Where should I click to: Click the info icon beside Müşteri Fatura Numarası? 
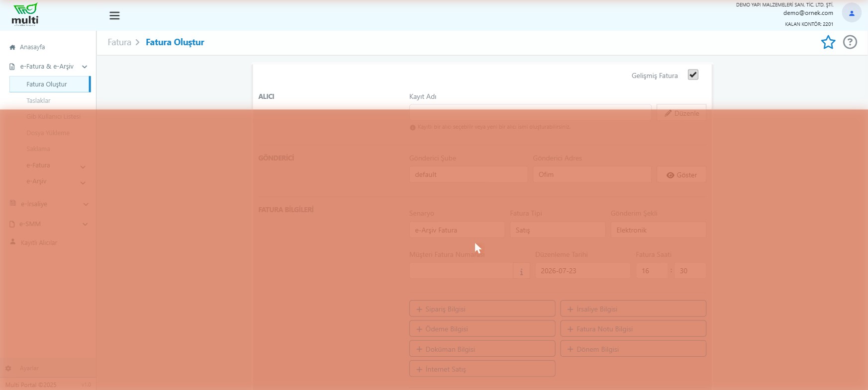pos(521,271)
